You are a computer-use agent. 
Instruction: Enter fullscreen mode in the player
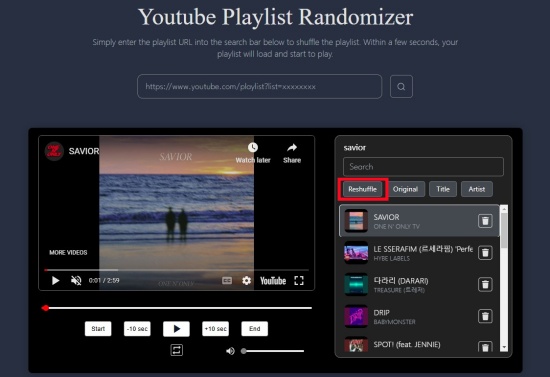coord(299,281)
